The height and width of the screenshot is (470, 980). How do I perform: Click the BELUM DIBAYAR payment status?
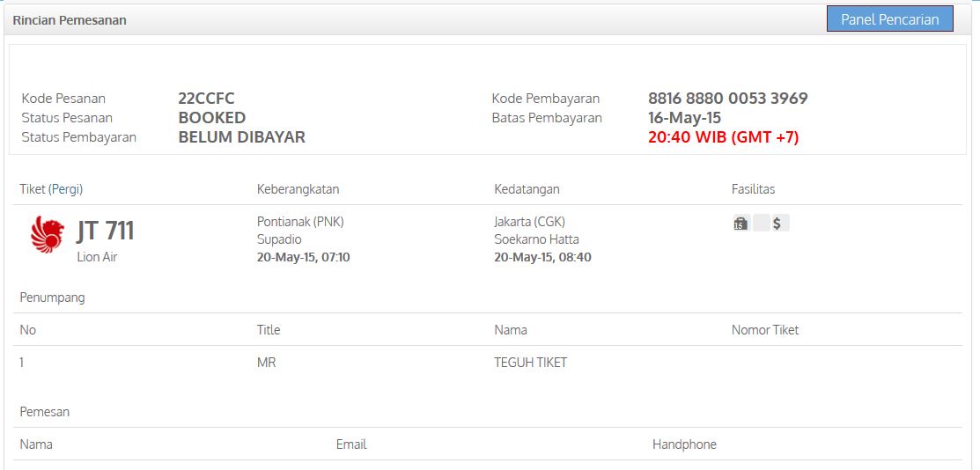click(x=241, y=137)
